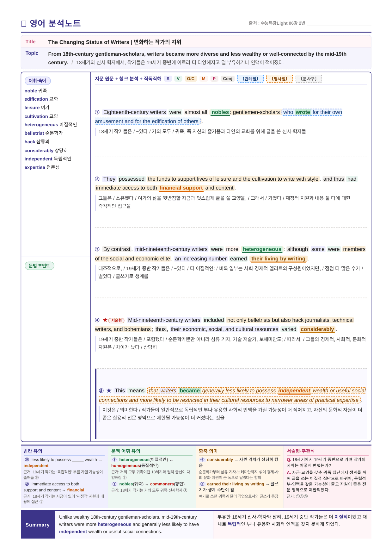Screen dimensions: 392x555
Task: Click the ④ marker before 'considerably →' in 함축 의미
Action: [x=202, y=459]
